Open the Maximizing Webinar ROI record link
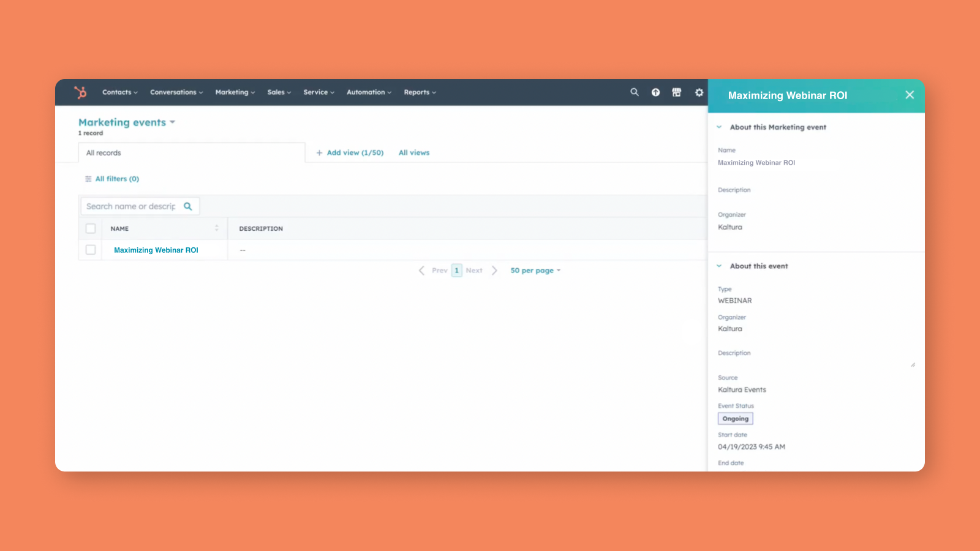Image resolution: width=980 pixels, height=551 pixels. point(156,250)
